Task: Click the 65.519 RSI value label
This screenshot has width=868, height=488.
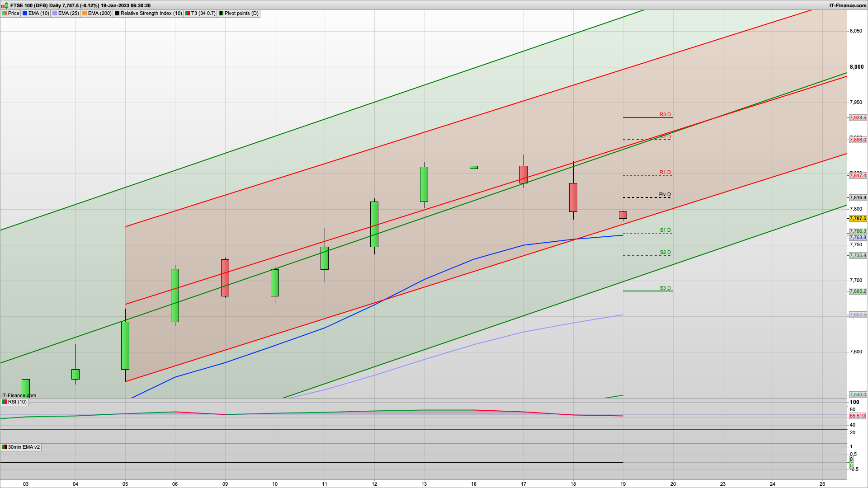Action: [857, 416]
